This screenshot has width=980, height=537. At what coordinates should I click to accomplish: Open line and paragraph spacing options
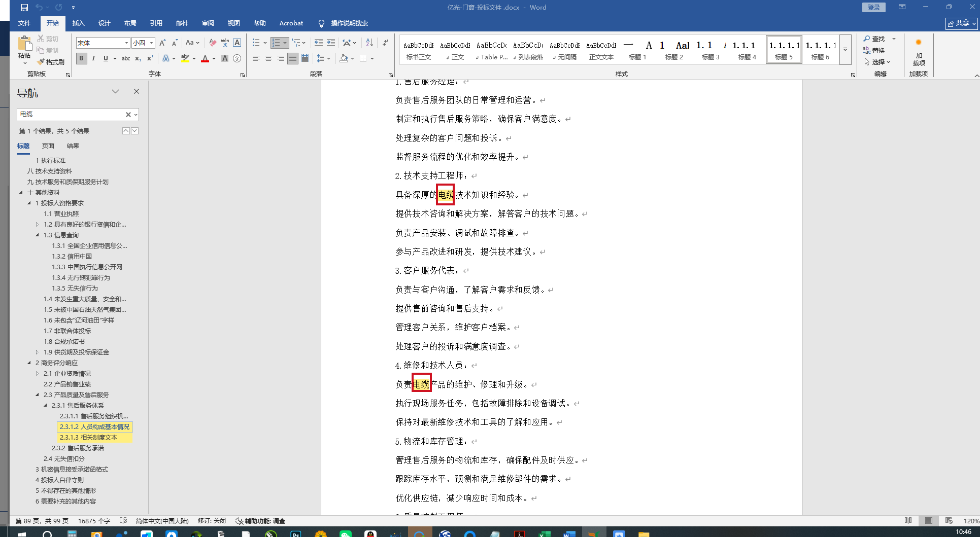coord(323,58)
